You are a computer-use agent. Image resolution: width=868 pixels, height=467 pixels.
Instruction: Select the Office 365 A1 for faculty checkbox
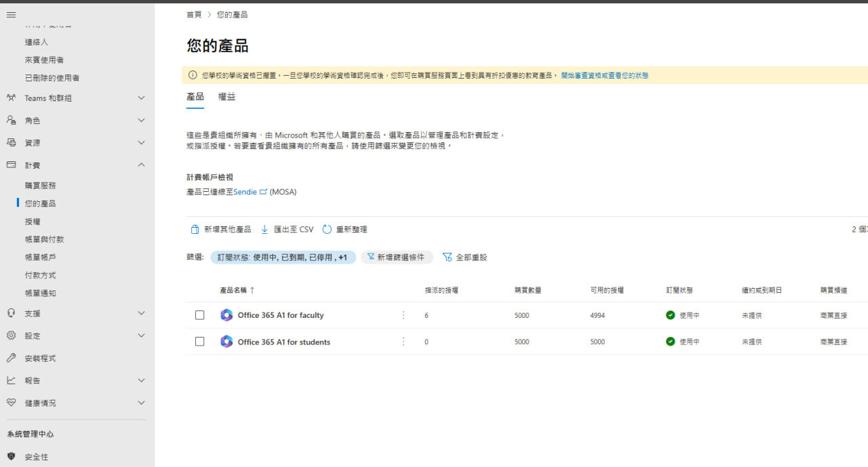pos(199,315)
